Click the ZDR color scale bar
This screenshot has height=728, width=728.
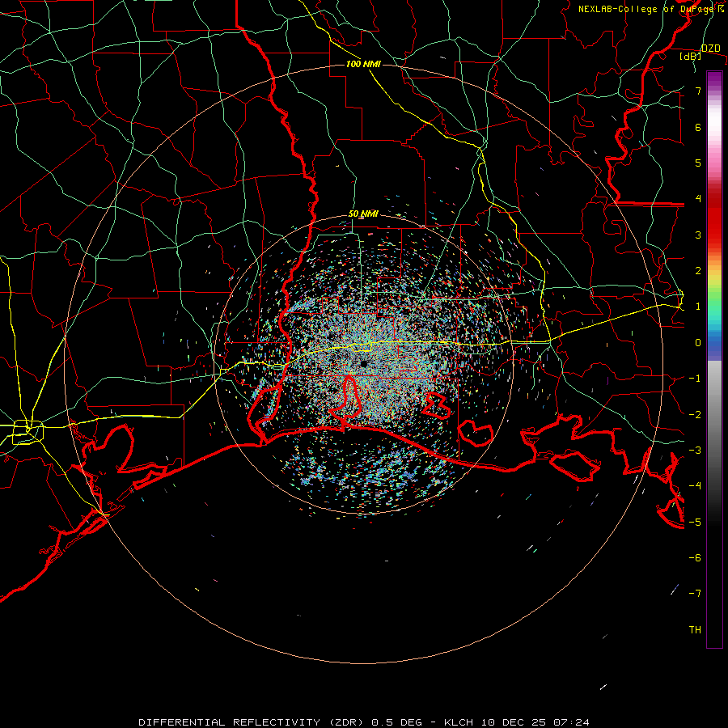pyautogui.click(x=714, y=359)
